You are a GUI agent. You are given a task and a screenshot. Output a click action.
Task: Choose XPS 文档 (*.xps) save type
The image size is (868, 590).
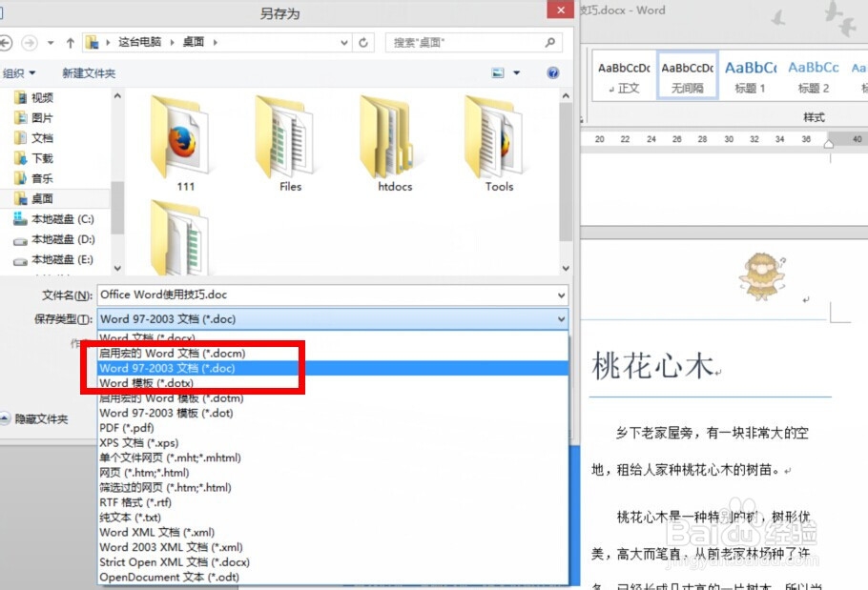[x=333, y=443]
